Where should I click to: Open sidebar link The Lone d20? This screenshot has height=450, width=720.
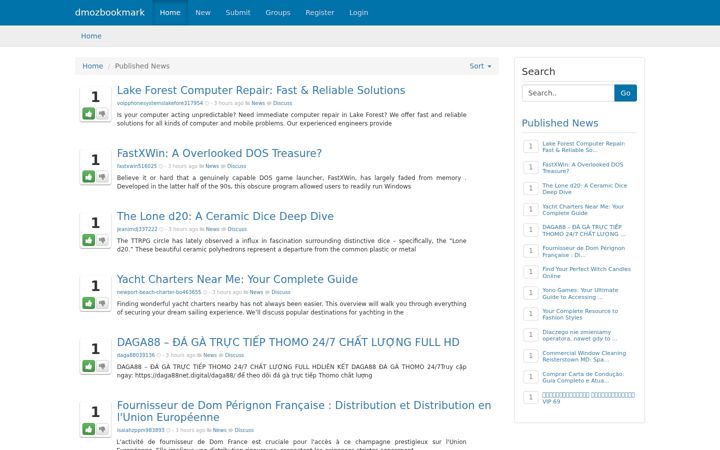[x=584, y=189]
